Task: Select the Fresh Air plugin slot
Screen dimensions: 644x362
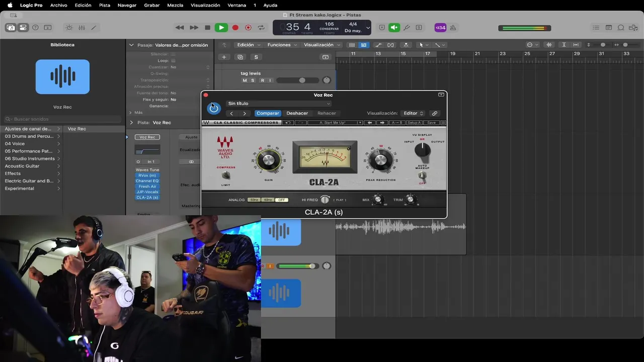Action: pos(147,187)
